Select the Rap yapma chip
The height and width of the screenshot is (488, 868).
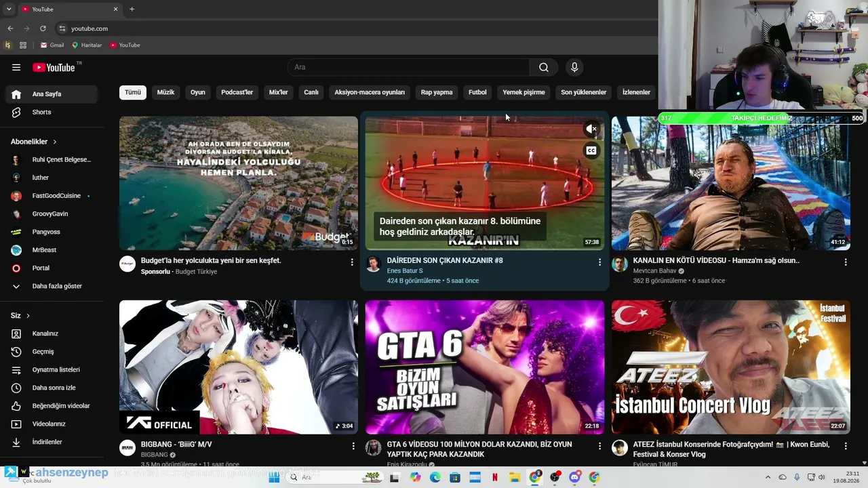click(x=437, y=92)
